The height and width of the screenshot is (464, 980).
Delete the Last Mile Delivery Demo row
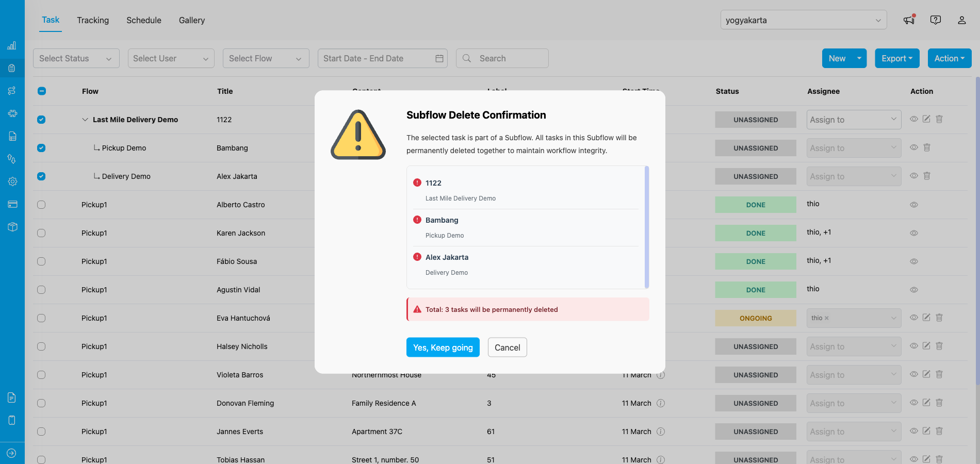(x=939, y=119)
